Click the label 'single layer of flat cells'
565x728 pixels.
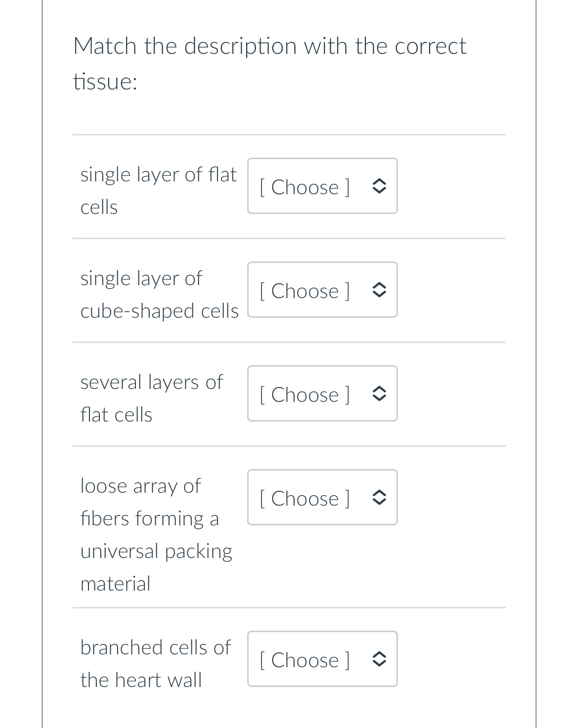pos(158,190)
